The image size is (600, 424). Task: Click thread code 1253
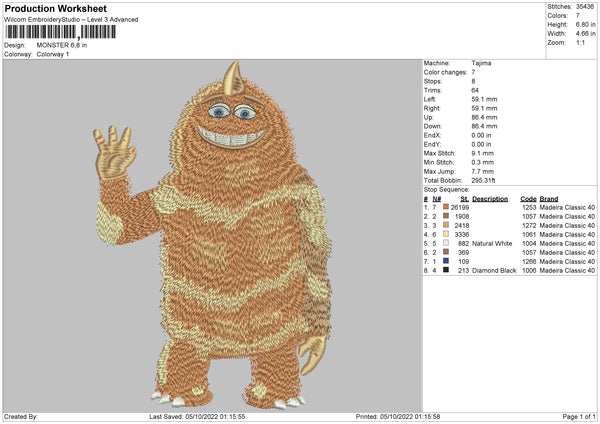coord(529,207)
